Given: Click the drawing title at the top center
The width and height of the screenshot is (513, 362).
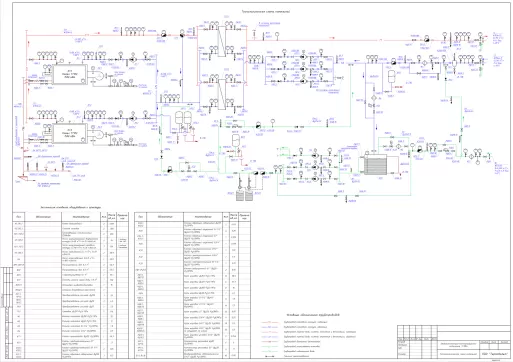Looking at the screenshot, I should [266, 12].
